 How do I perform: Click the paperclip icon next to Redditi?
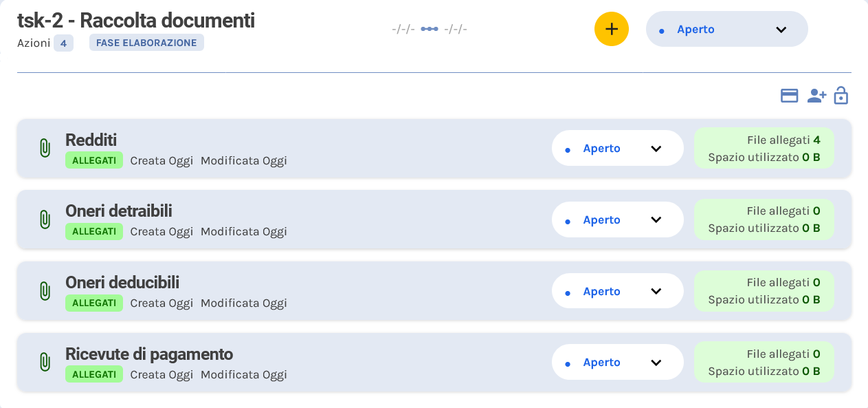[46, 147]
